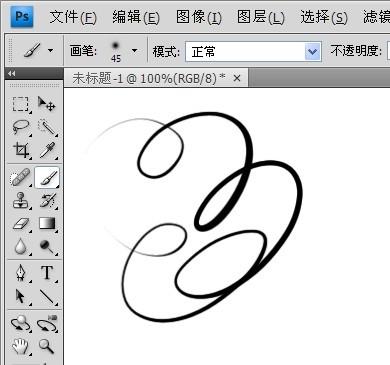This screenshot has width=390, height=365.
Task: Select the Brush tool in toolbox
Action: (x=47, y=177)
